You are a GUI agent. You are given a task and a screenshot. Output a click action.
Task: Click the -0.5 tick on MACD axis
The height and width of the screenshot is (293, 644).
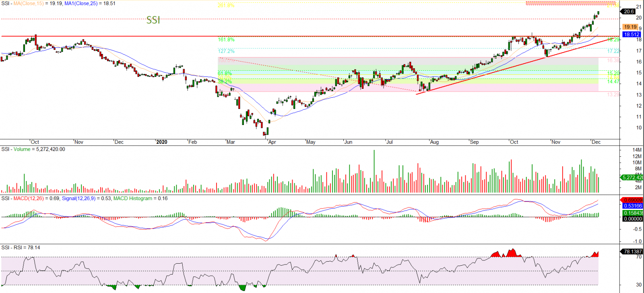coord(637,229)
